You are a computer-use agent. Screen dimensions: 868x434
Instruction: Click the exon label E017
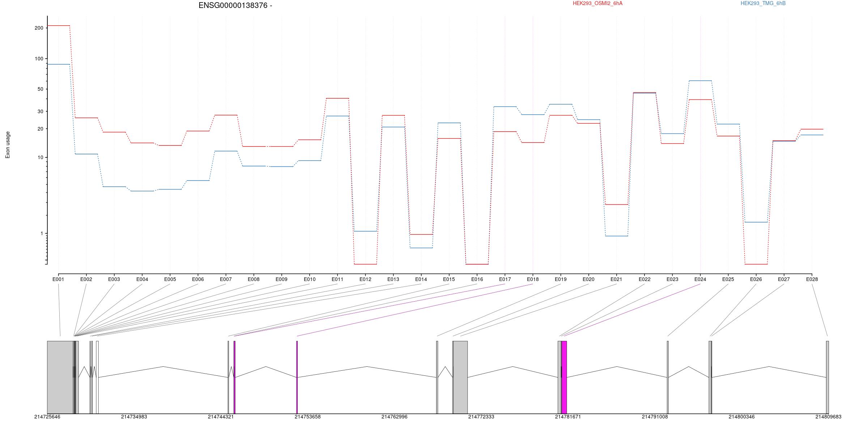(505, 279)
